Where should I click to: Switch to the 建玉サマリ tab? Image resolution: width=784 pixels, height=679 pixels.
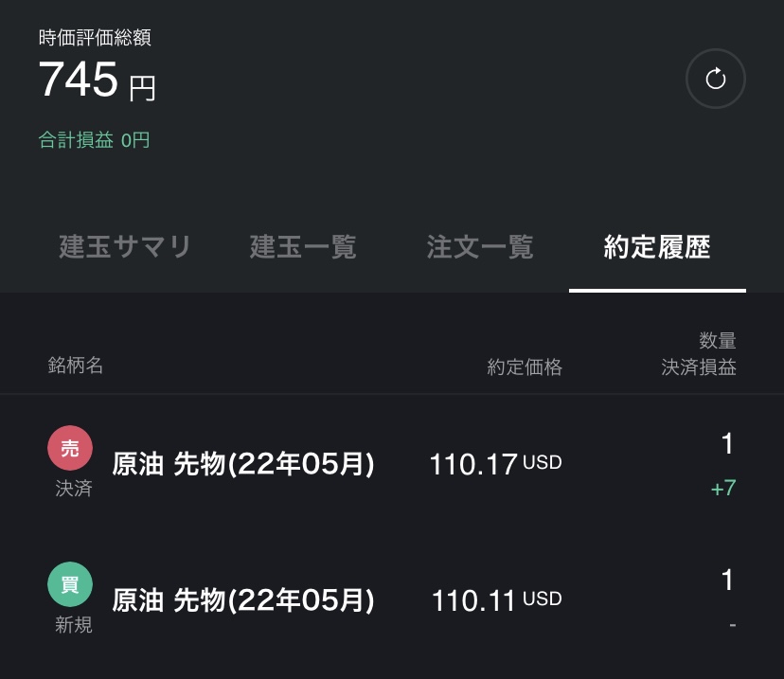pos(125,247)
